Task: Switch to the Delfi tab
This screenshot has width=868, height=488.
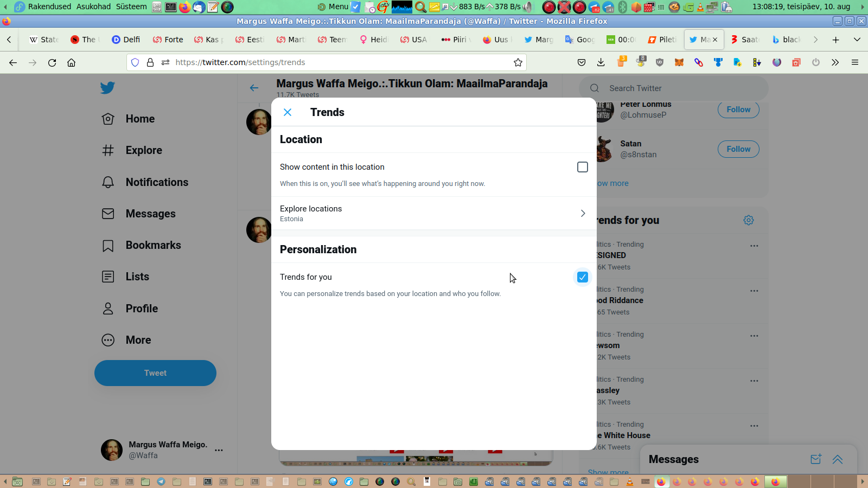Action: coord(126,40)
